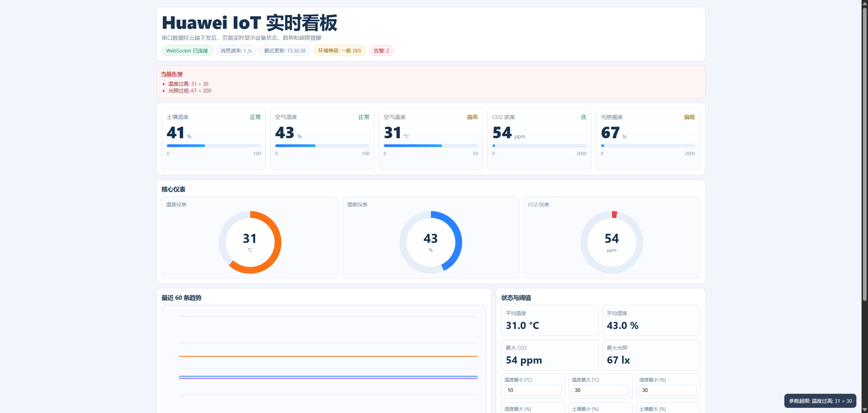Click the scrollbar up arrow

[865, 3]
